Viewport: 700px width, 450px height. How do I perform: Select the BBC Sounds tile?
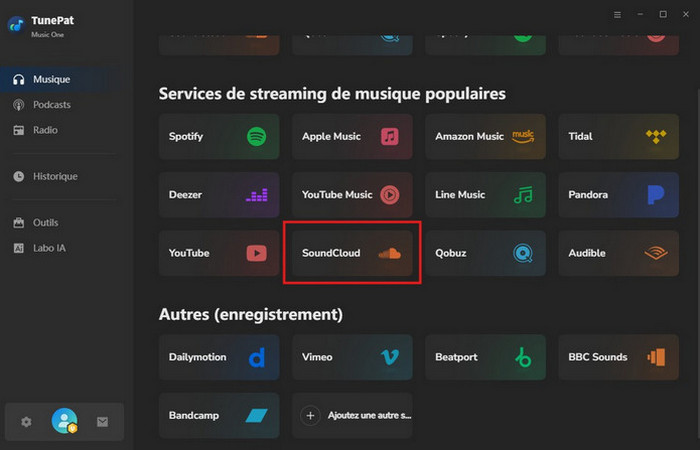point(618,357)
